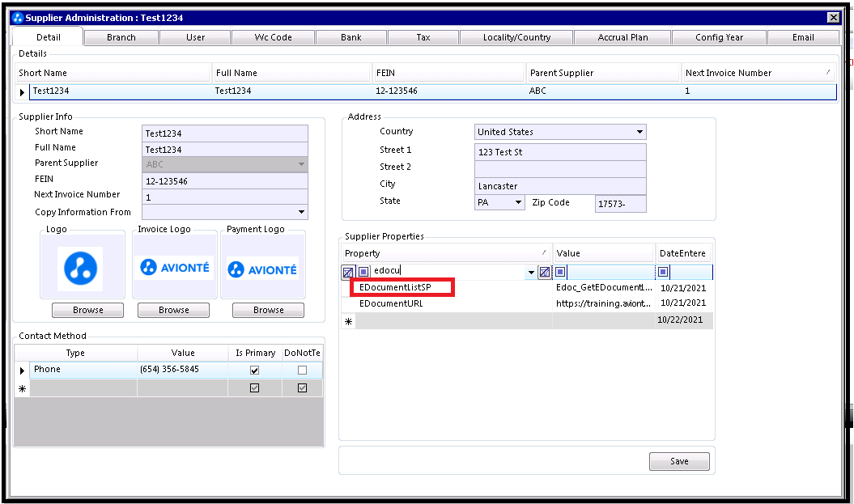Click the Save button
This screenshot has height=504, width=854.
tap(679, 461)
